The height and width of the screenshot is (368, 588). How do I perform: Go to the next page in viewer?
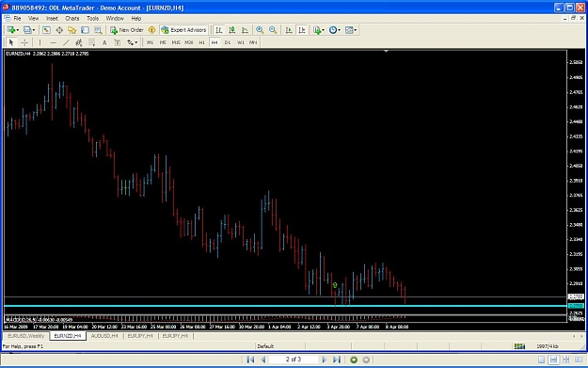click(325, 360)
